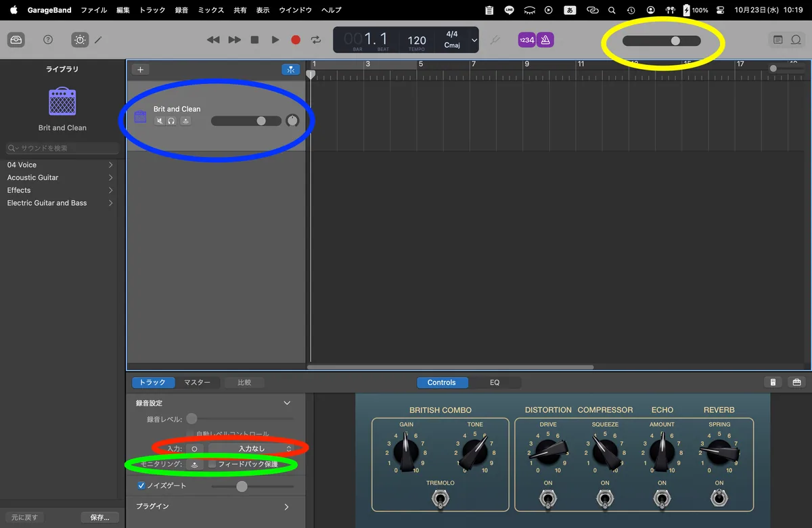The width and height of the screenshot is (812, 528).
Task: Toggle the モニタリング monitoring button
Action: 195,464
